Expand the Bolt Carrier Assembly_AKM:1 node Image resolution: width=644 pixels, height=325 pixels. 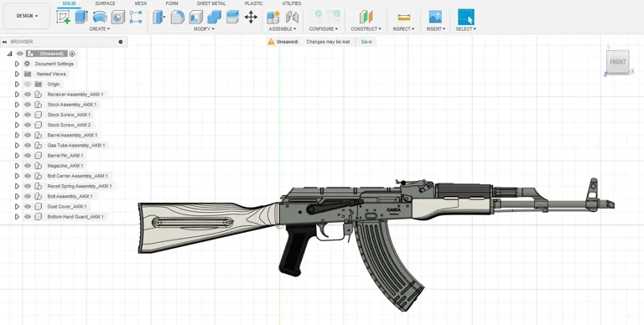(17, 176)
